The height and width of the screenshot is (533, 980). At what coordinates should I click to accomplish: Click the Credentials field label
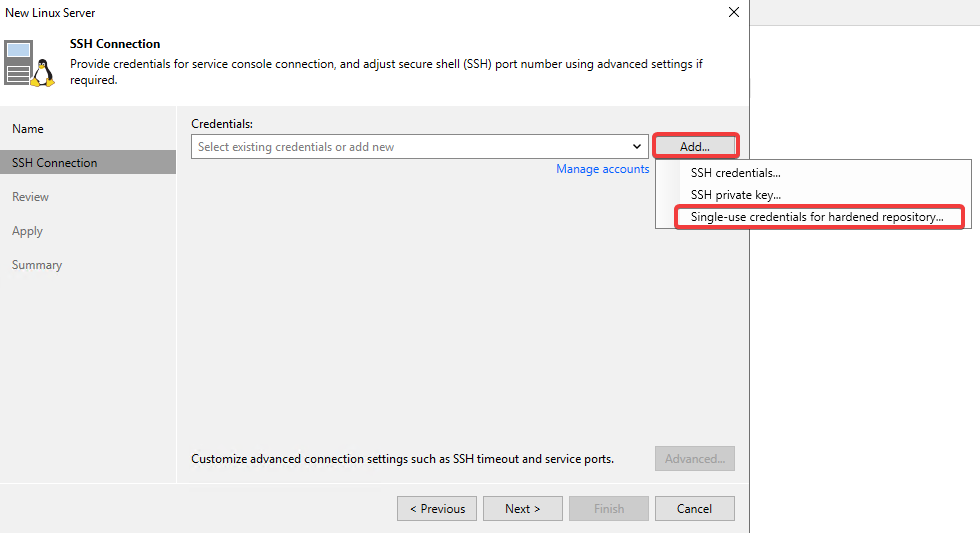222,124
